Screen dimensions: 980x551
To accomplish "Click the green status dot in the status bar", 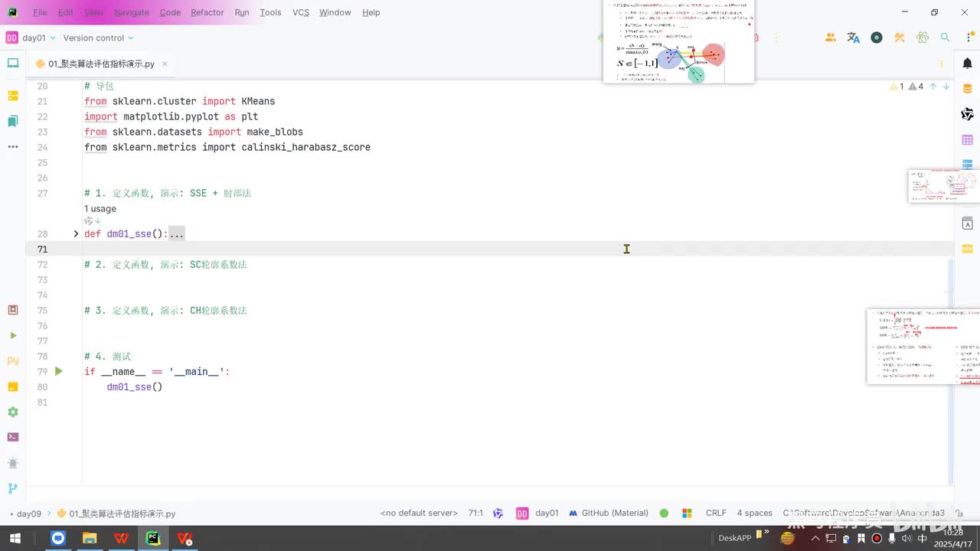I will (664, 514).
